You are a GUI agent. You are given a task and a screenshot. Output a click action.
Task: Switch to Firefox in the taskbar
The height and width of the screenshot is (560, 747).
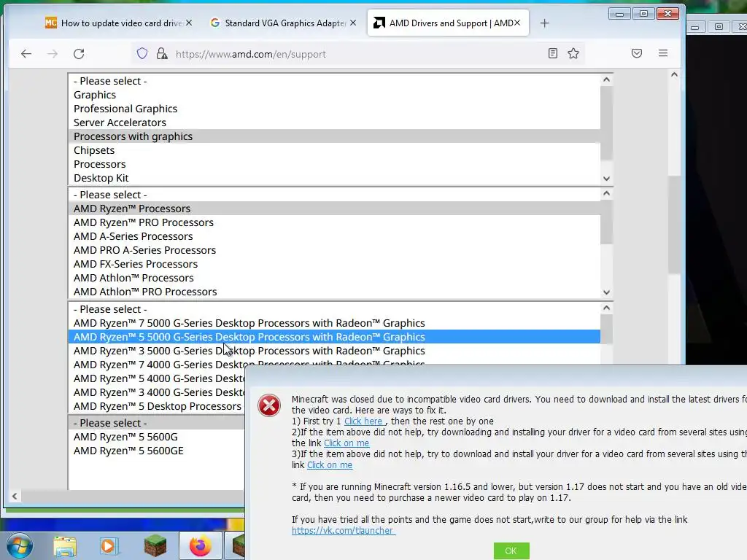coord(200,545)
